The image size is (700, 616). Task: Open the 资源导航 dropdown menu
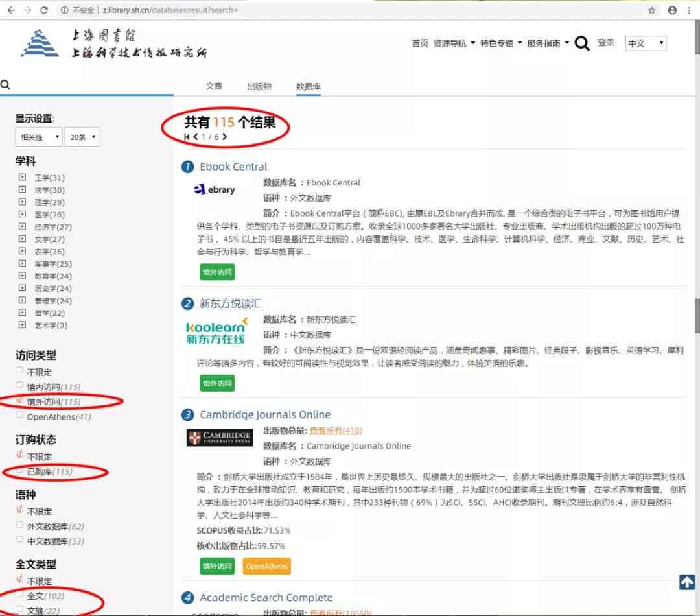pos(454,43)
